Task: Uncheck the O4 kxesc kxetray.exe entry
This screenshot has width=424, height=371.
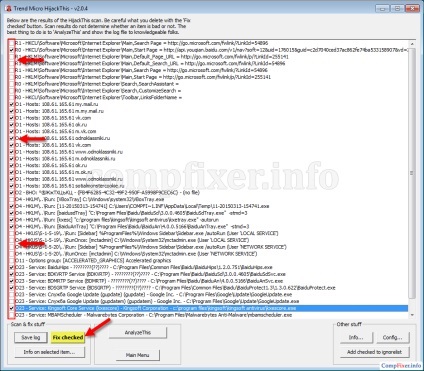Action: pyautogui.click(x=12, y=220)
